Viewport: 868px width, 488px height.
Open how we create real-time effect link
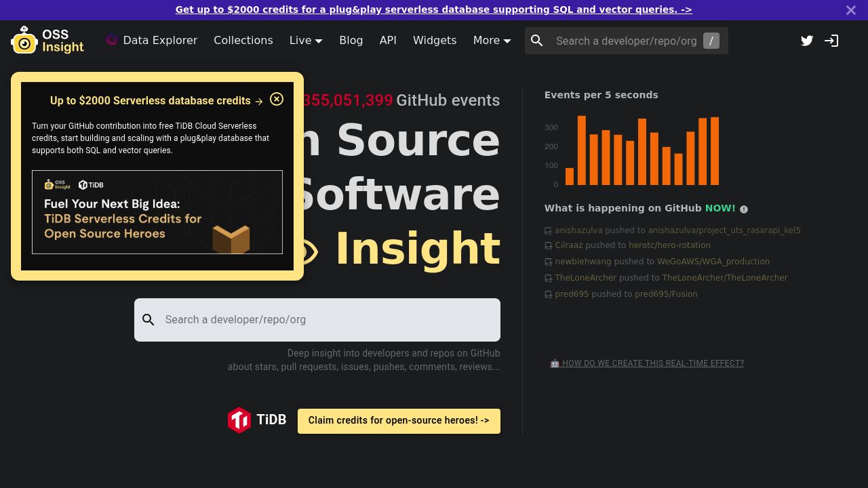[647, 363]
